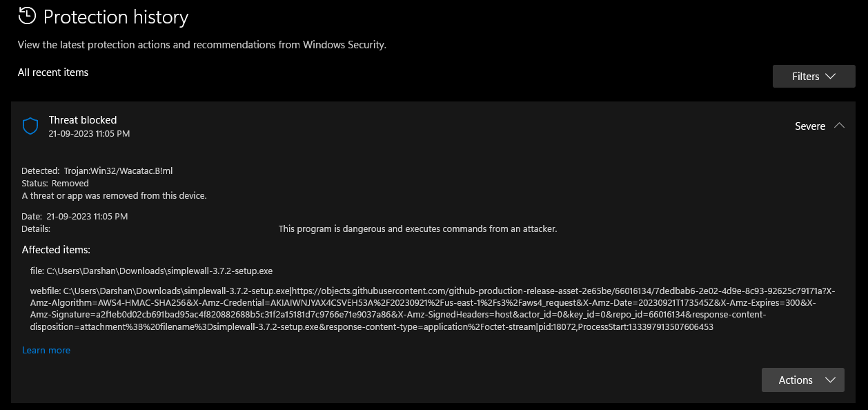Open the Actions dropdown menu
868x410 pixels.
[x=802, y=380]
